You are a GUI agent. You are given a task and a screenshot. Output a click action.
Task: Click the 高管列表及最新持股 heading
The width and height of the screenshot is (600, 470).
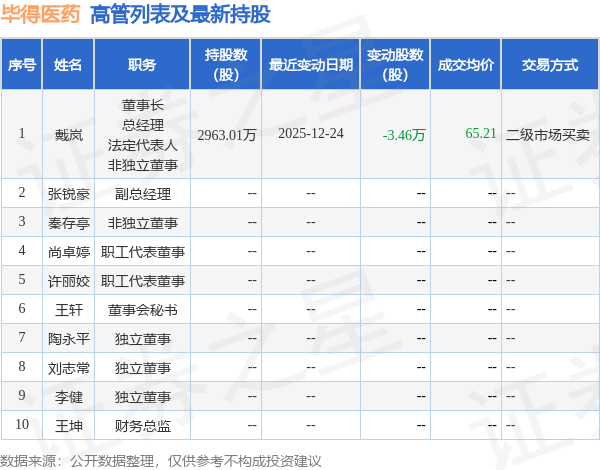click(180, 15)
